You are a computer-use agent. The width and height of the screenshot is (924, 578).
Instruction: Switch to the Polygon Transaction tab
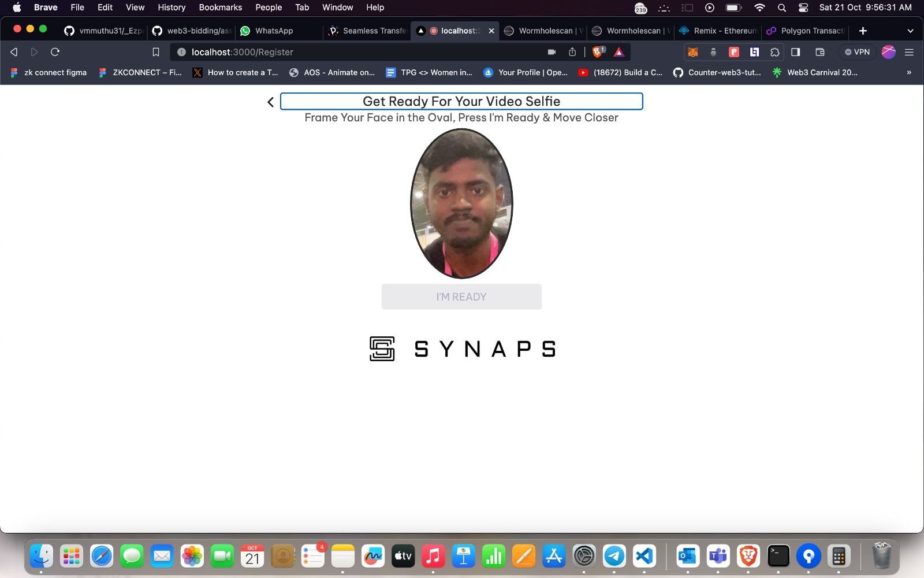click(x=806, y=31)
